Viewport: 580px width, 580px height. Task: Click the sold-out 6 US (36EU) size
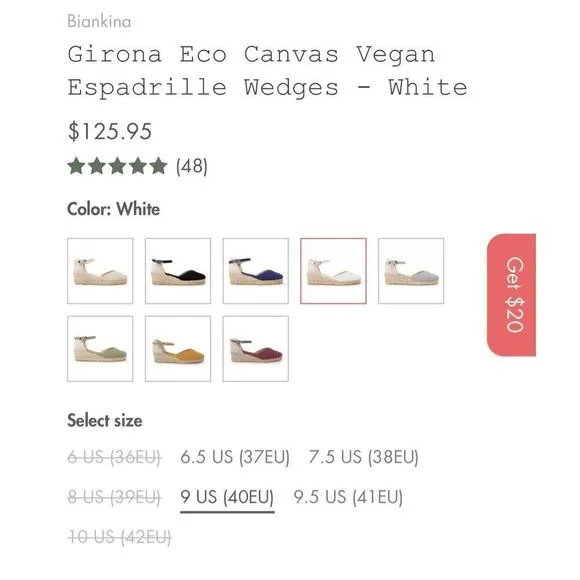[114, 457]
